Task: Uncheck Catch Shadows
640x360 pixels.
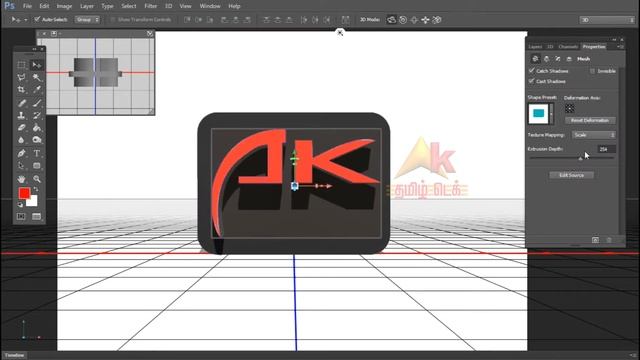Action: tap(531, 71)
